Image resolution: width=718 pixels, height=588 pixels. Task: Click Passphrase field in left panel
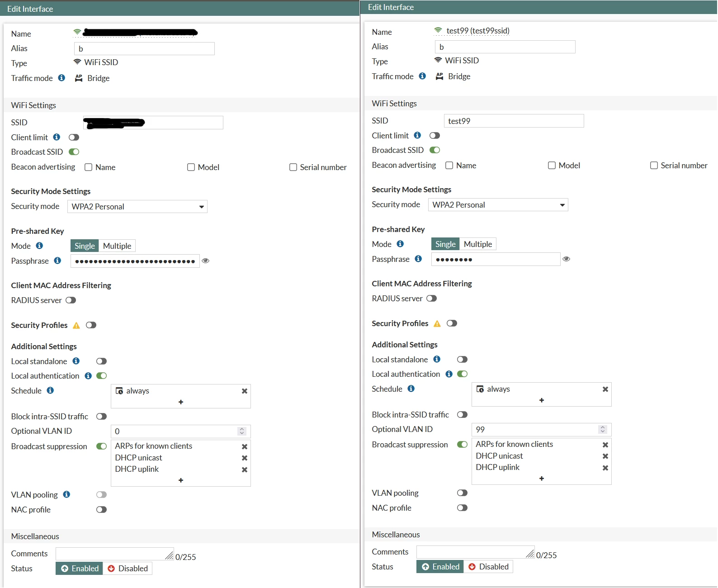[135, 261]
